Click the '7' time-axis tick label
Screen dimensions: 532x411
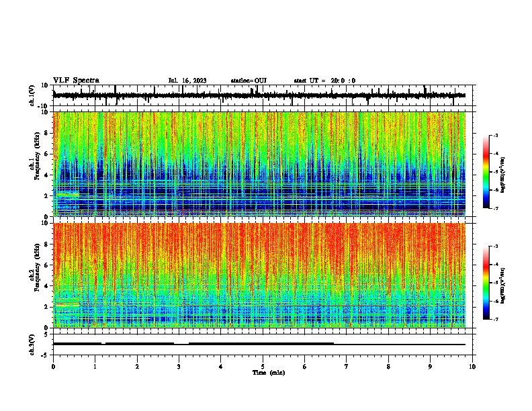[347, 367]
